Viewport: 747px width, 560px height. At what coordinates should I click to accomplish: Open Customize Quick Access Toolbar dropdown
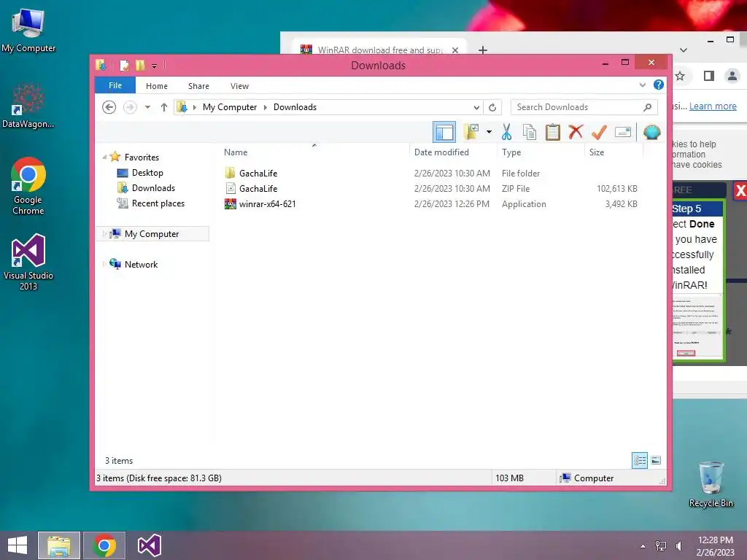[155, 66]
